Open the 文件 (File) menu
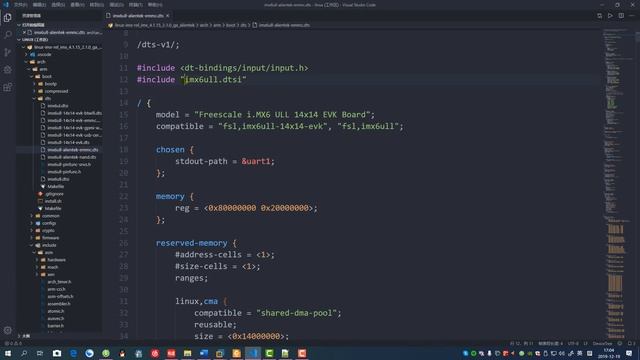 (20, 5)
